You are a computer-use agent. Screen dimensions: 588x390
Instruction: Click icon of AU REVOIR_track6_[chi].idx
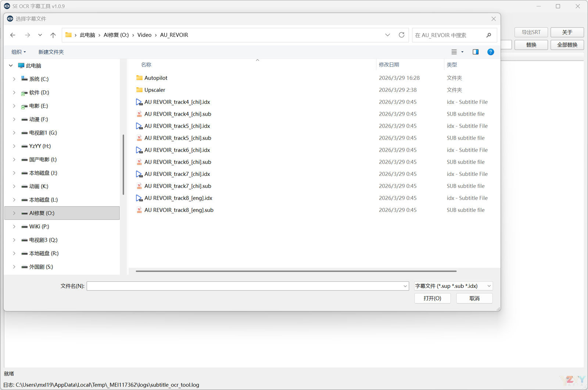[139, 150]
